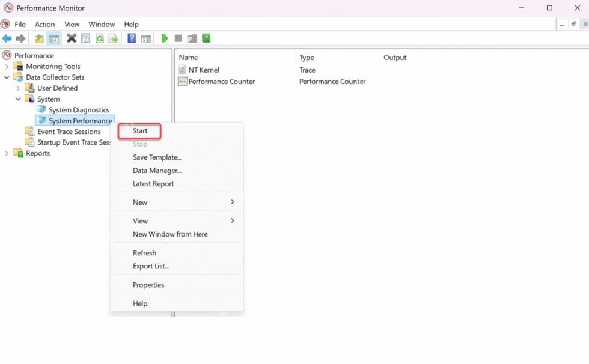Restore the inner MDI child window

(573, 25)
